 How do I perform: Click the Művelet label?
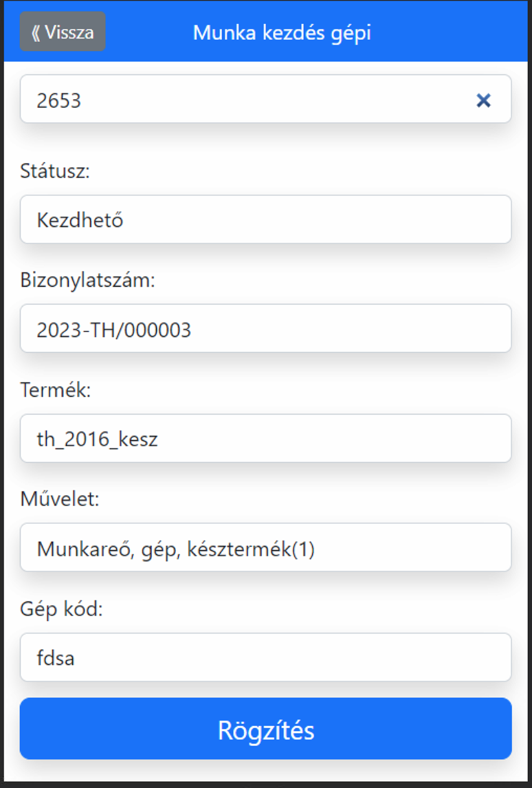60,499
